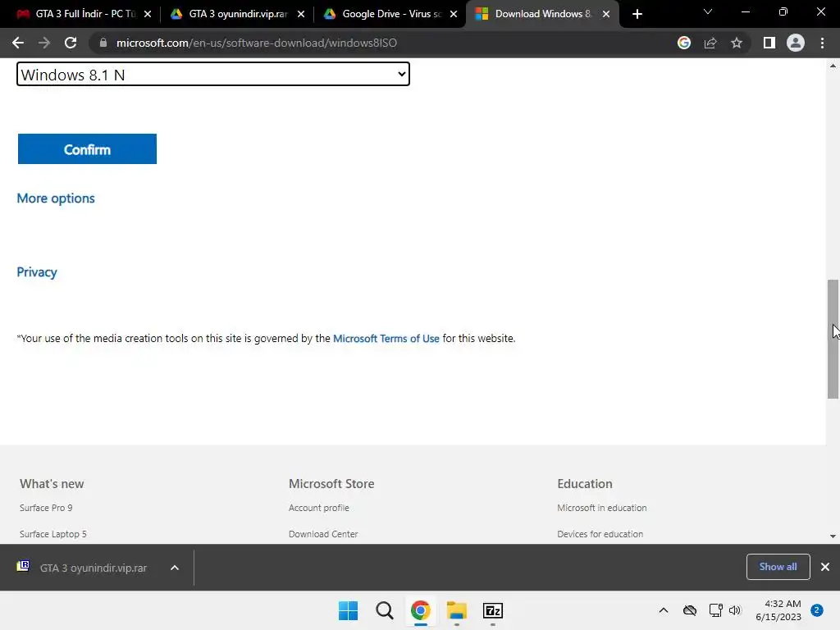840x630 pixels.
Task: Open File Explorer from taskbar
Action: (456, 610)
